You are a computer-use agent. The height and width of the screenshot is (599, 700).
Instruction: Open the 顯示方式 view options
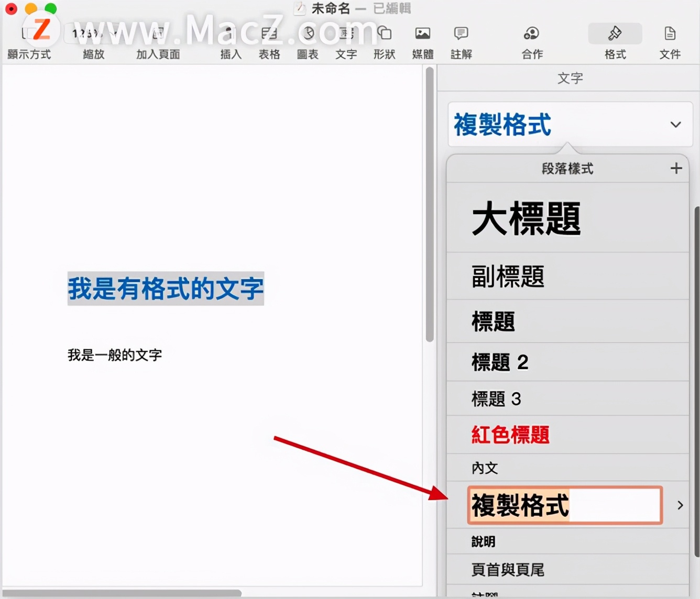(29, 34)
